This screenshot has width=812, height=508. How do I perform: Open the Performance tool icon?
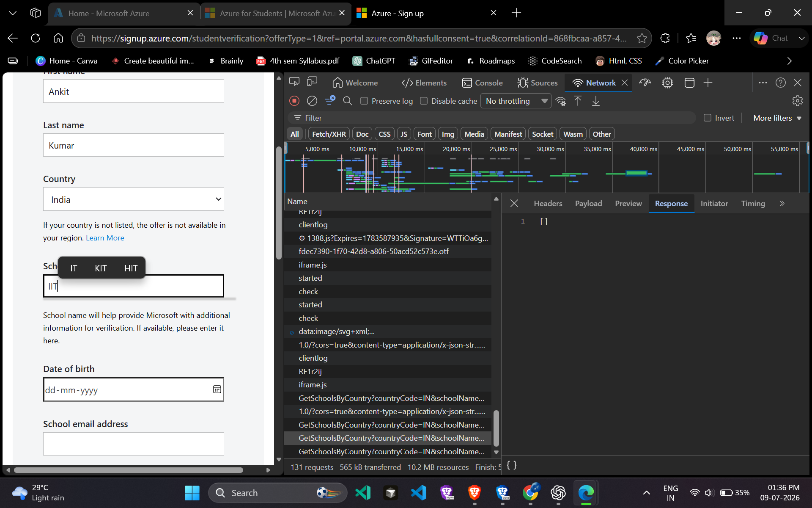(x=645, y=83)
